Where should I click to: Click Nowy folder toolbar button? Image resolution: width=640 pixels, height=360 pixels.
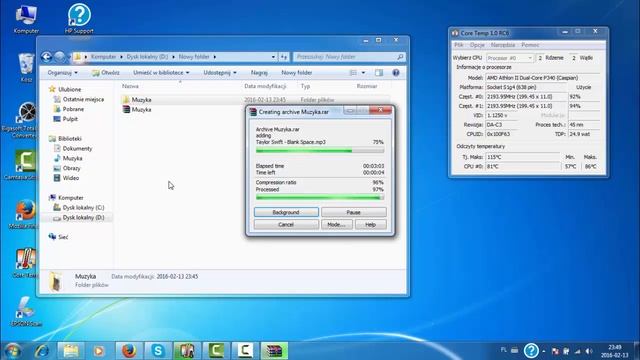(x=297, y=73)
